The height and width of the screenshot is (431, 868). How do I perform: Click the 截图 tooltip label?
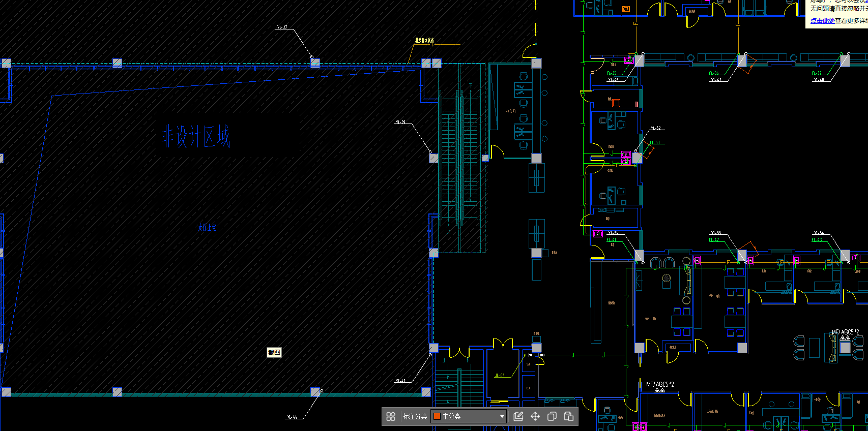point(274,352)
